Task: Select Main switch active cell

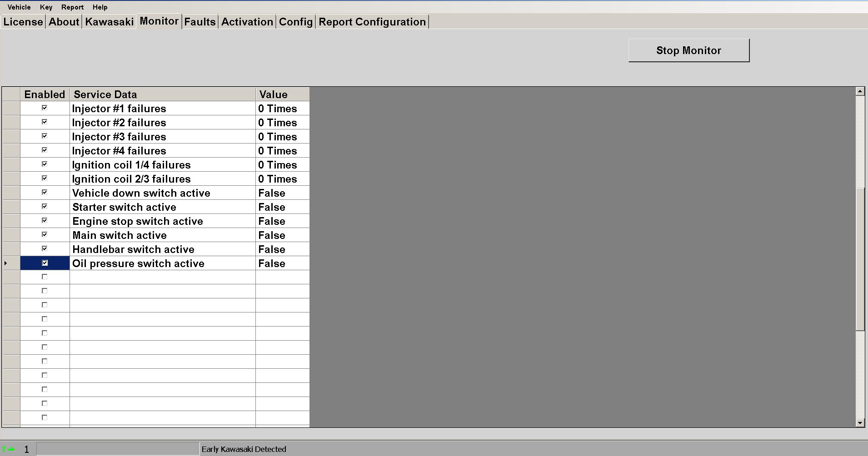Action: click(163, 235)
